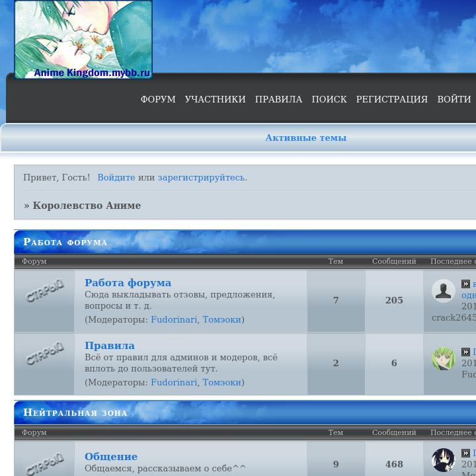Click the СТАРЫЙ status icon for Правила
Viewport: 476px width, 476px height.
pyautogui.click(x=45, y=354)
